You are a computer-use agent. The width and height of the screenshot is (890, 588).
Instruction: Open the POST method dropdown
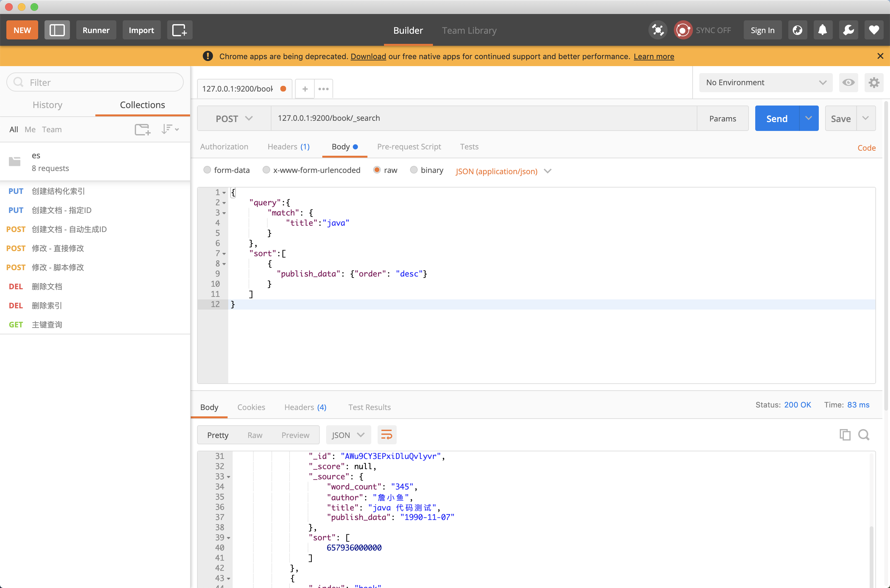pos(234,119)
